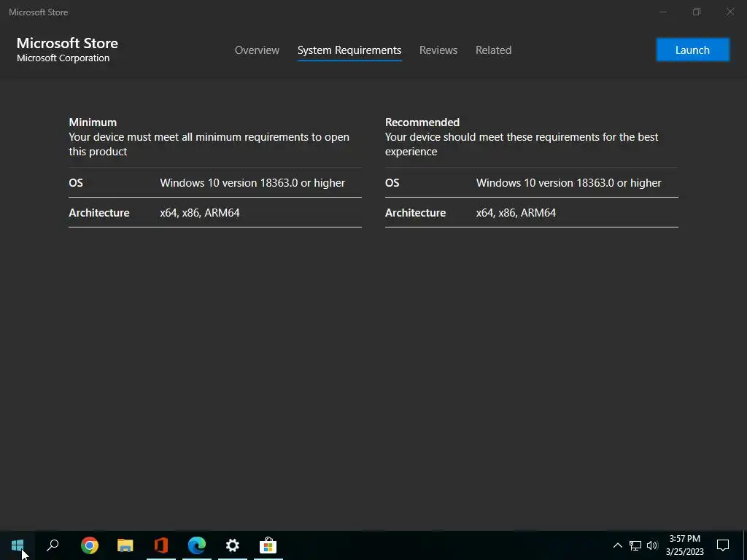Select Microsoft Store taskbar icon
Screen dimensions: 747x560
tap(268, 545)
